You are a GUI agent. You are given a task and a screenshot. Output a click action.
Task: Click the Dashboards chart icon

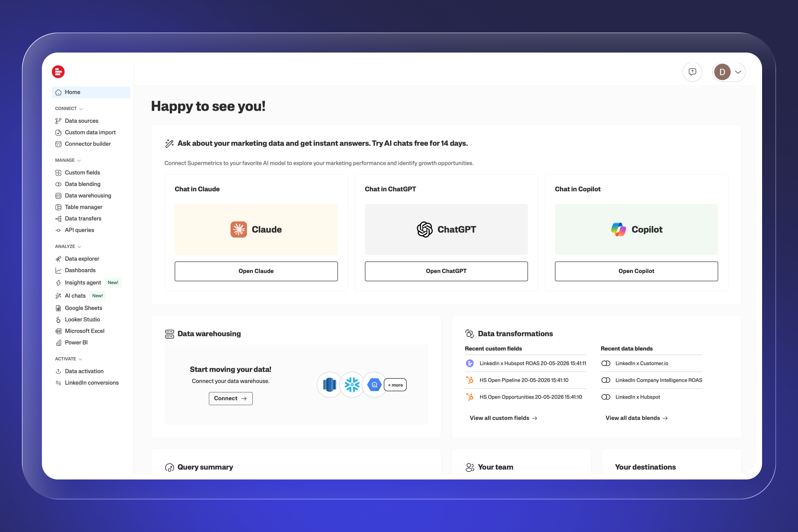[59, 270]
